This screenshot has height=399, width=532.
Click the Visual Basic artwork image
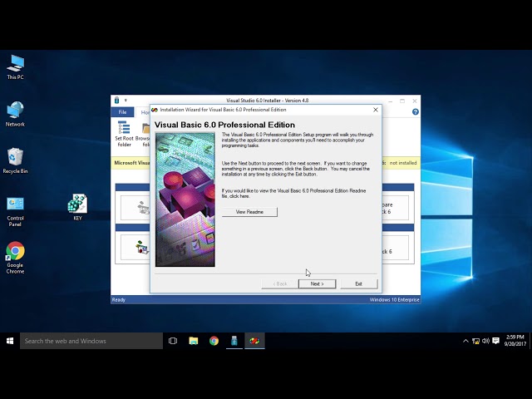click(x=185, y=199)
